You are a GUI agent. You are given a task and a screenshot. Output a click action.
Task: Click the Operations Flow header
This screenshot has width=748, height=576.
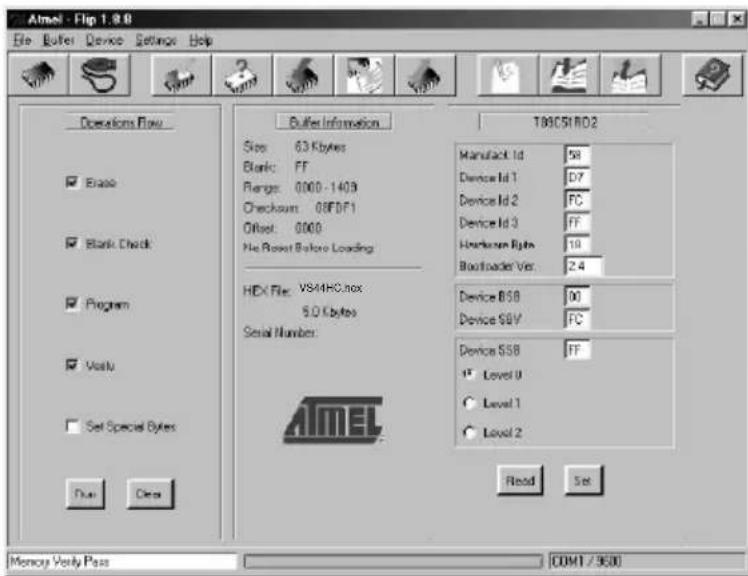pyautogui.click(x=120, y=122)
